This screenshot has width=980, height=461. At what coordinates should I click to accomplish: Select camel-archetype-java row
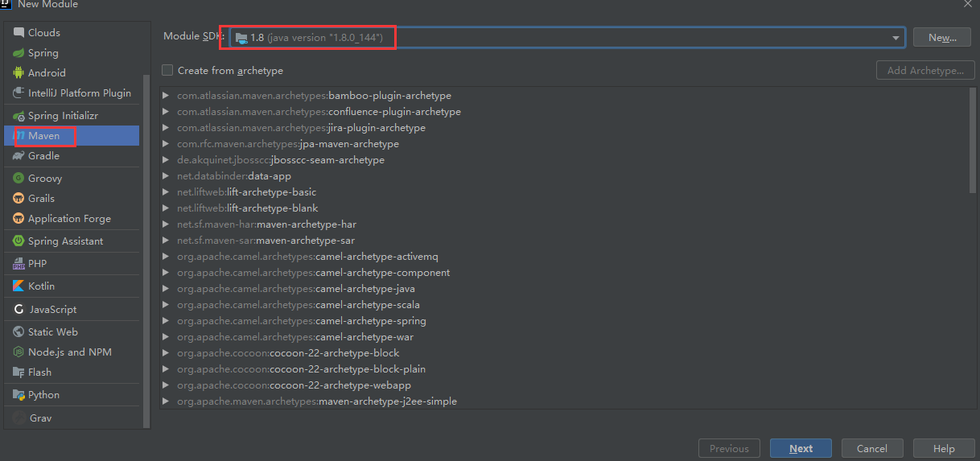pos(563,289)
